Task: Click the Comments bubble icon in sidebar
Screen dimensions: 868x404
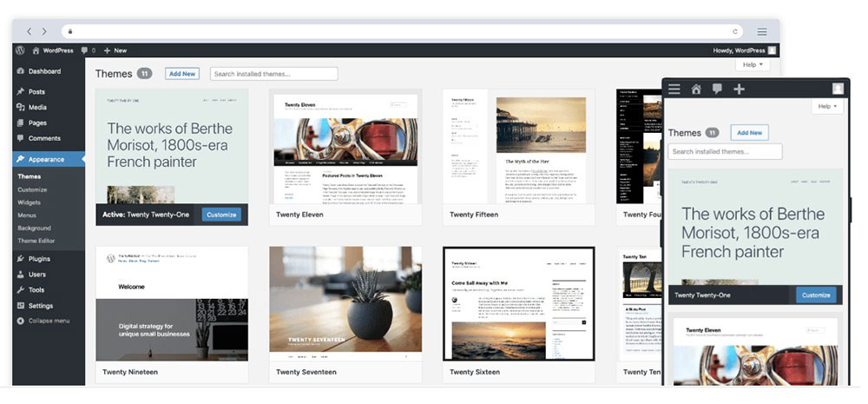Action: (x=21, y=138)
